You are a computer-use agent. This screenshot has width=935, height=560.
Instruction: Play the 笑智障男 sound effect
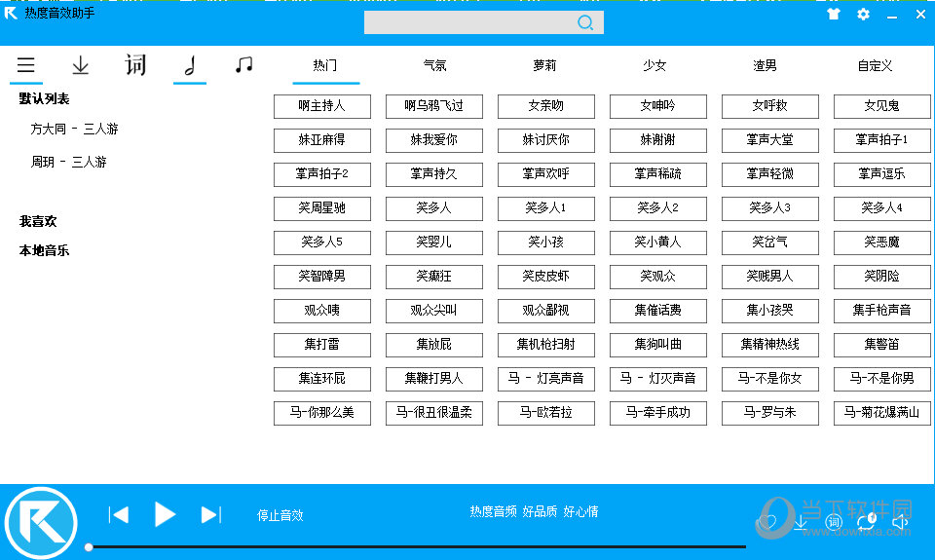point(322,277)
